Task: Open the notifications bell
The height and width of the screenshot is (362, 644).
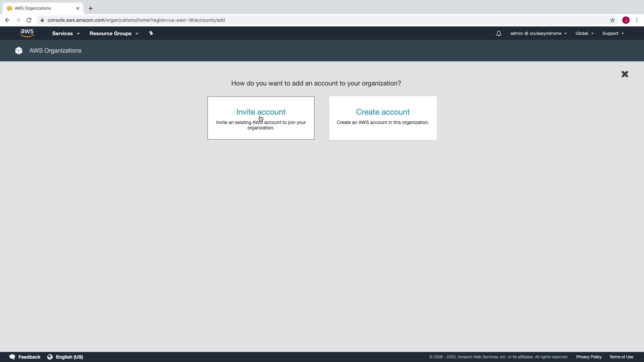Action: click(x=498, y=34)
